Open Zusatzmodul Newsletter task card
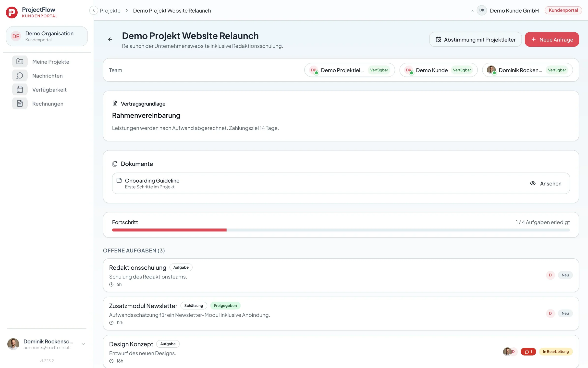This screenshot has height=368, width=588. pyautogui.click(x=341, y=314)
